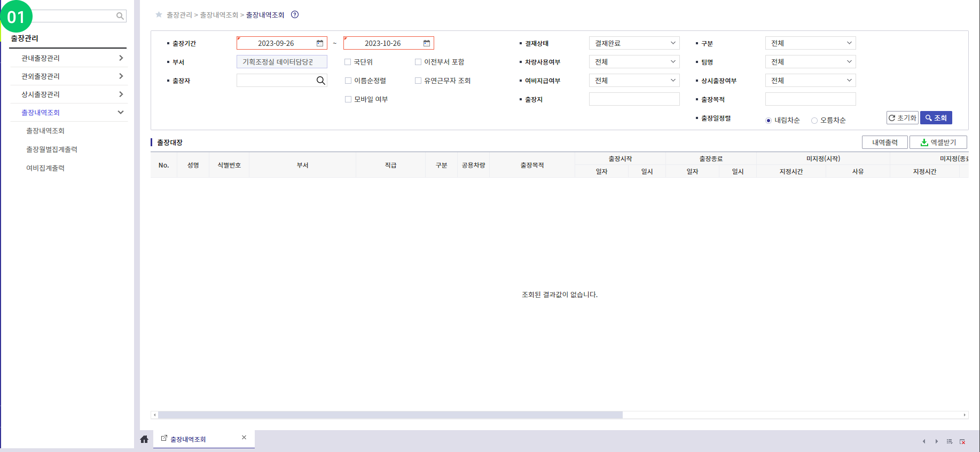Click the 조회 search button
The width and height of the screenshot is (980, 452).
click(936, 118)
